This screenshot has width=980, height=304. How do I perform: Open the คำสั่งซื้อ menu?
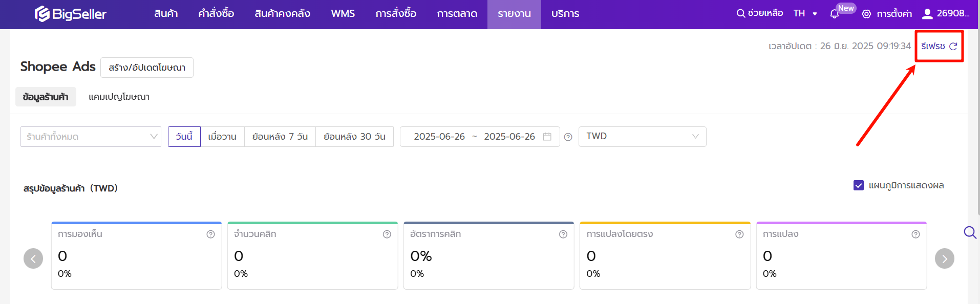(x=216, y=14)
